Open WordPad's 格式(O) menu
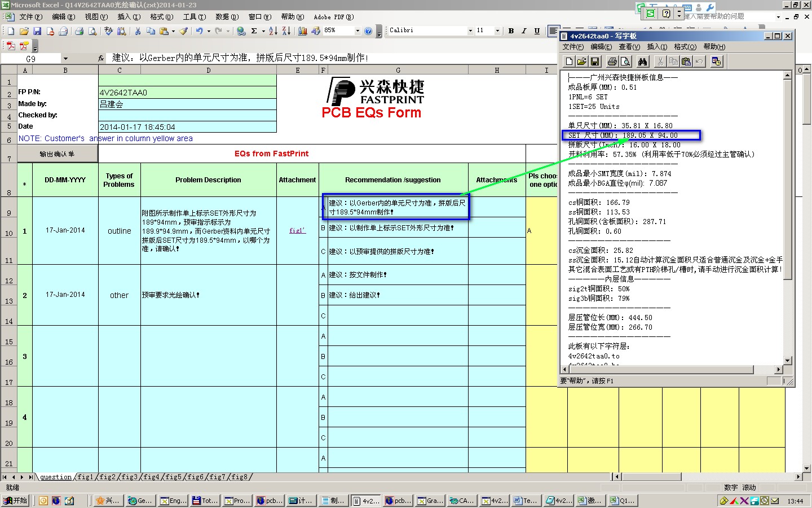Image resolution: width=812 pixels, height=508 pixels. [x=685, y=47]
